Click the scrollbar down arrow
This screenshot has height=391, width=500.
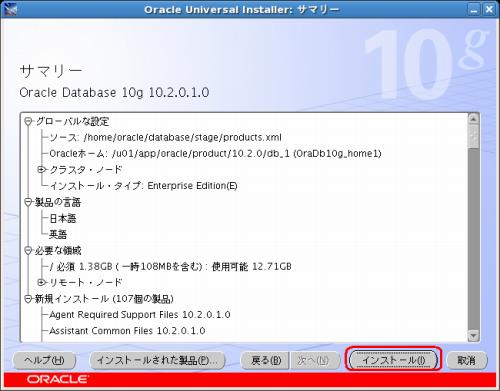coord(473,335)
